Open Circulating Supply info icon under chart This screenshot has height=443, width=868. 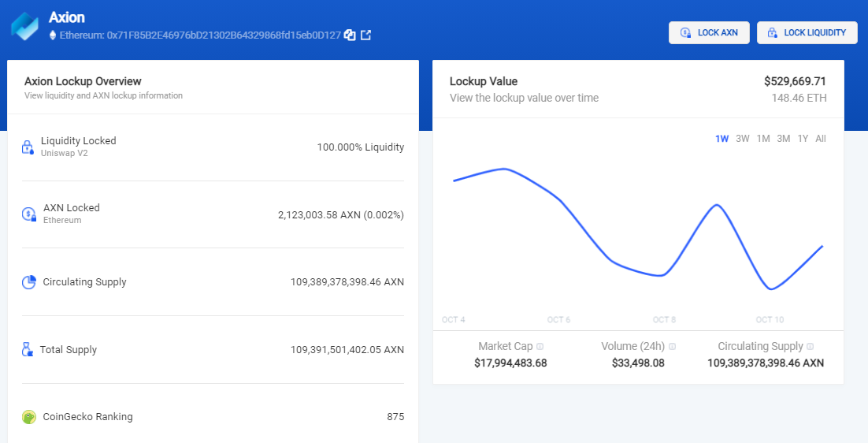pyautogui.click(x=810, y=347)
